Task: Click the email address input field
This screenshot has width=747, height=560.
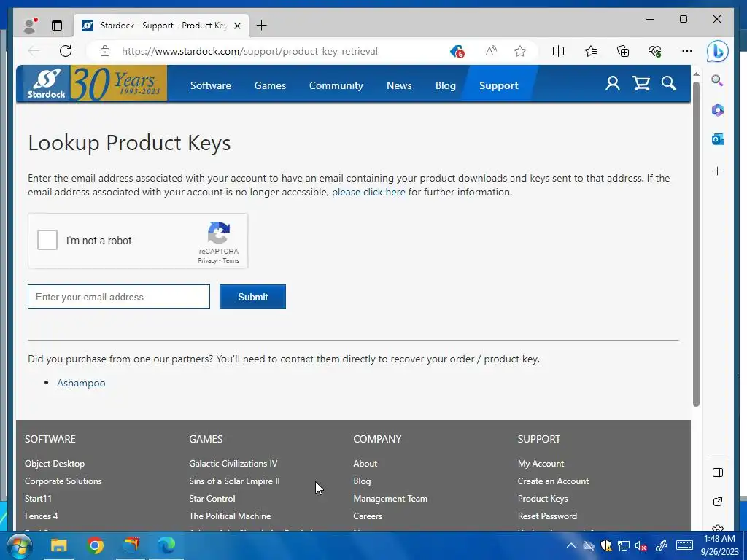Action: [x=119, y=297]
